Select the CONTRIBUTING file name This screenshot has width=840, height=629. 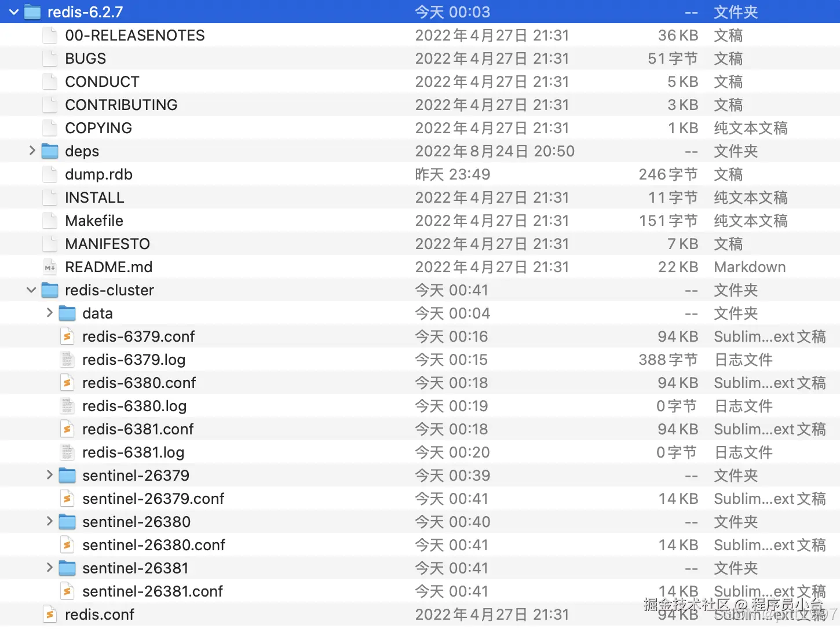122,105
